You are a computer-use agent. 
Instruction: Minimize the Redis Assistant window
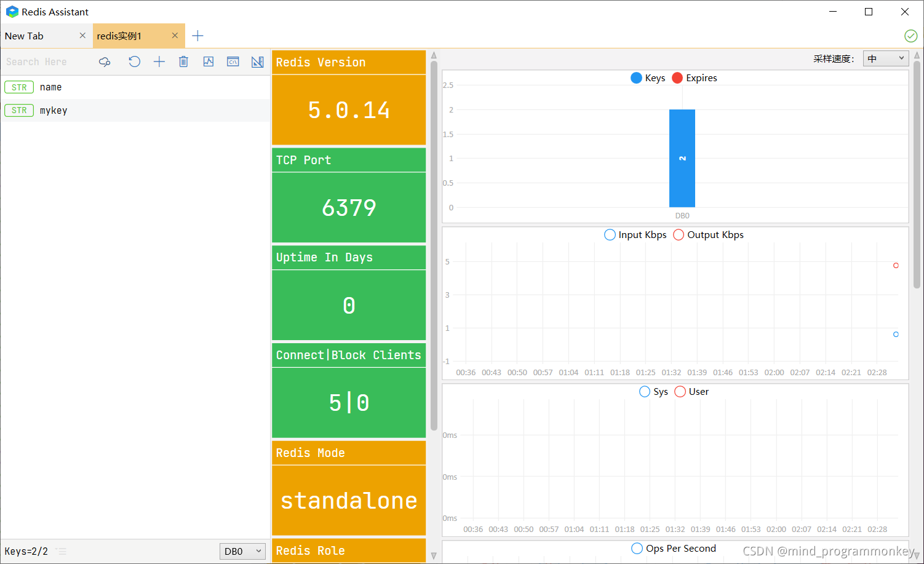(833, 12)
